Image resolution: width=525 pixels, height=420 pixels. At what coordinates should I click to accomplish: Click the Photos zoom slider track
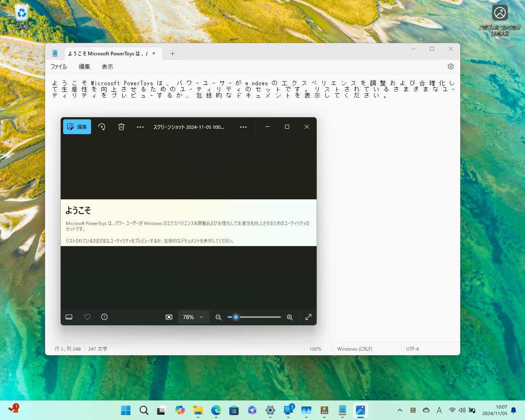(x=254, y=317)
